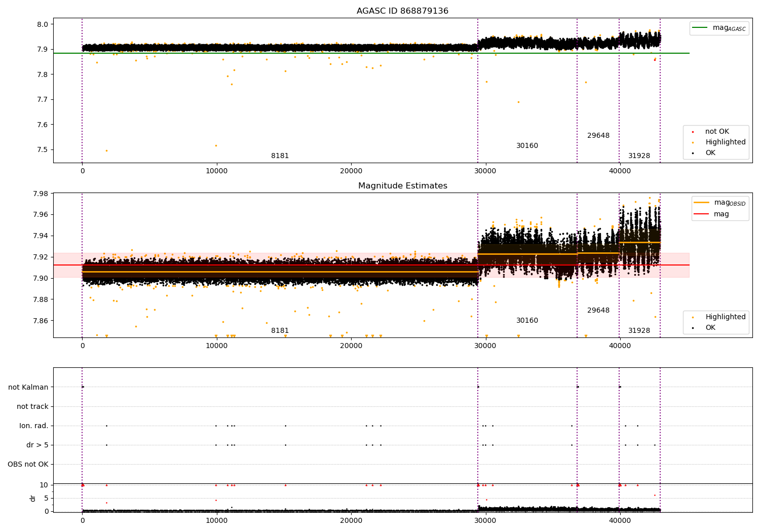Click the "7.90" y-axis tick label
Viewport: 760px width, 532px height.
[x=41, y=279]
